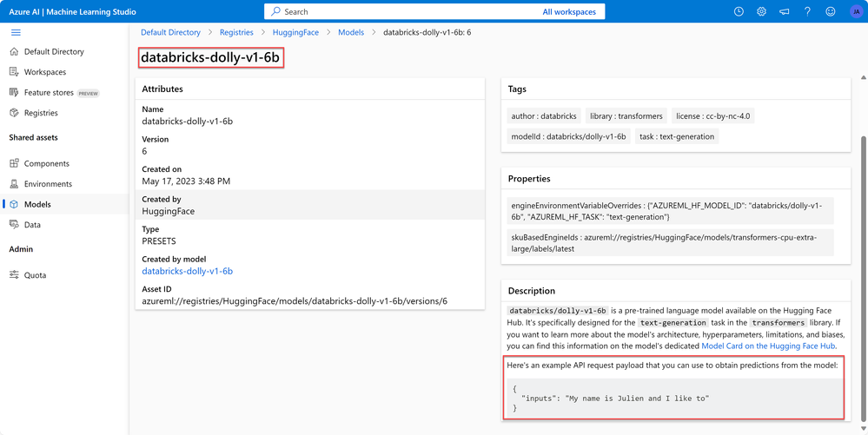Image resolution: width=868 pixels, height=435 pixels.
Task: Click the Quota sliders icon
Action: (15, 275)
